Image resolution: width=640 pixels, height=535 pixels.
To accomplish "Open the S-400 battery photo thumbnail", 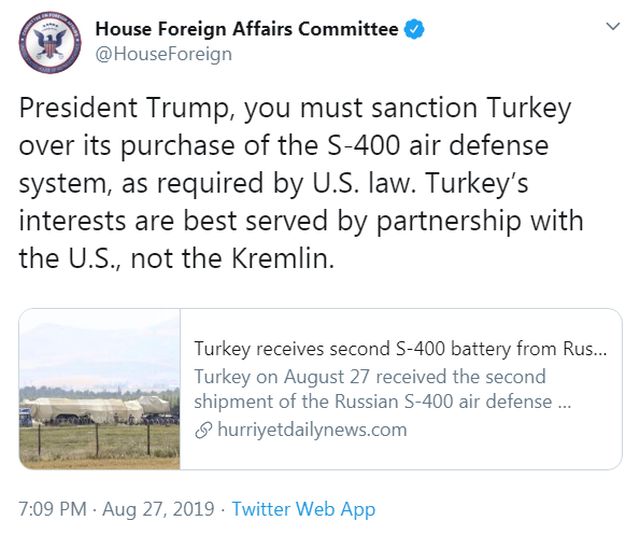I will pos(100,389).
